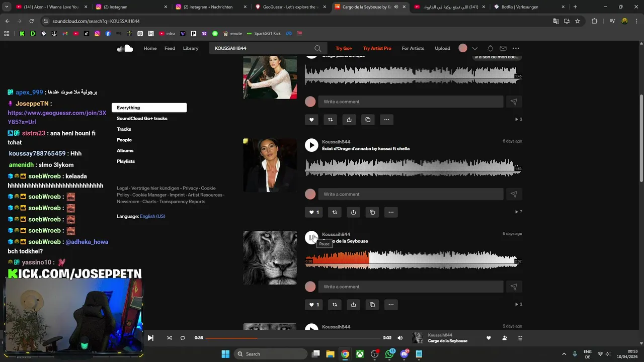This screenshot has height=362, width=644.
Task: Select the Everything filter
Action: click(149, 108)
